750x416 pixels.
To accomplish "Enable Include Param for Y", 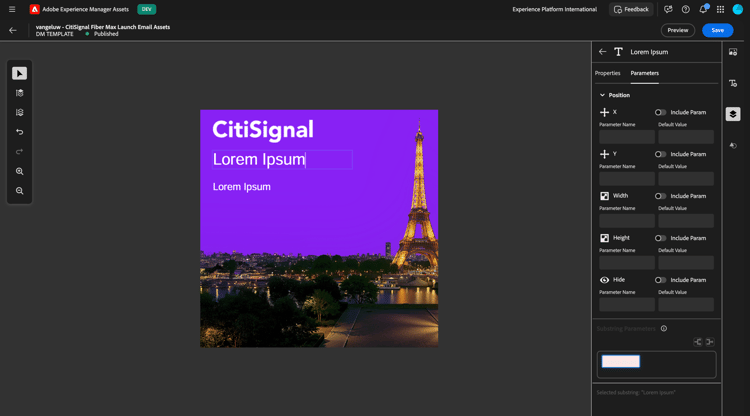I will pos(660,154).
